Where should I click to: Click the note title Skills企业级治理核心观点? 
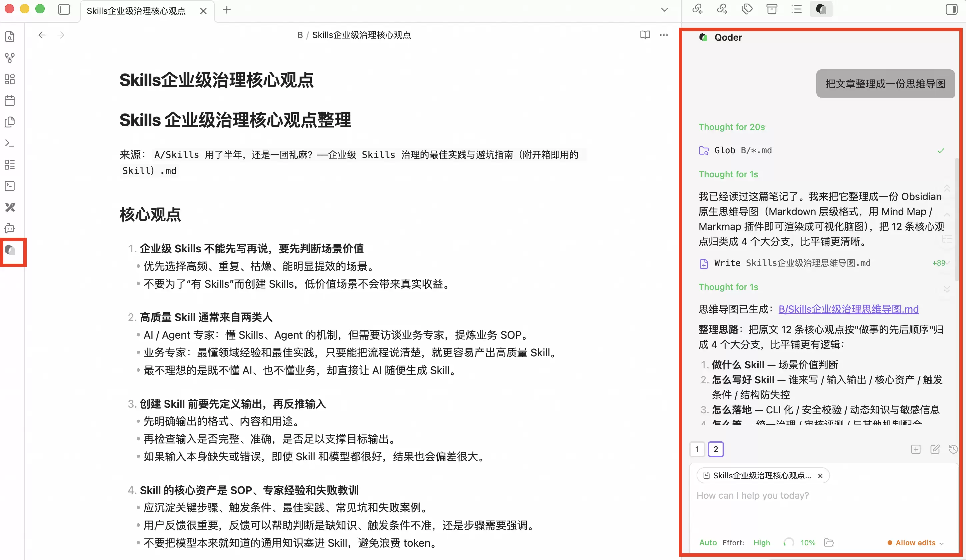(x=217, y=80)
